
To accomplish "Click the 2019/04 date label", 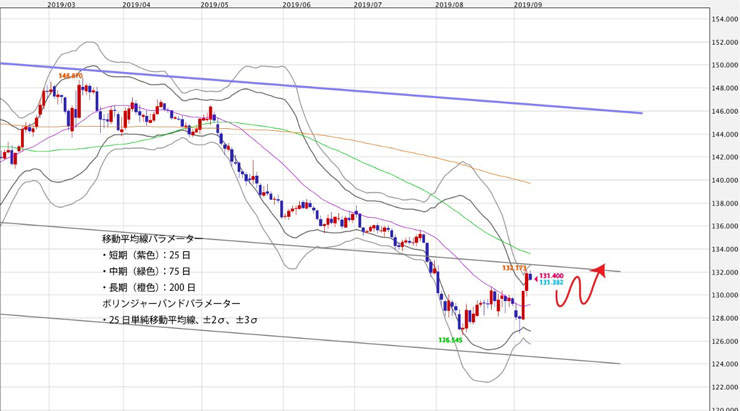I will [136, 4].
